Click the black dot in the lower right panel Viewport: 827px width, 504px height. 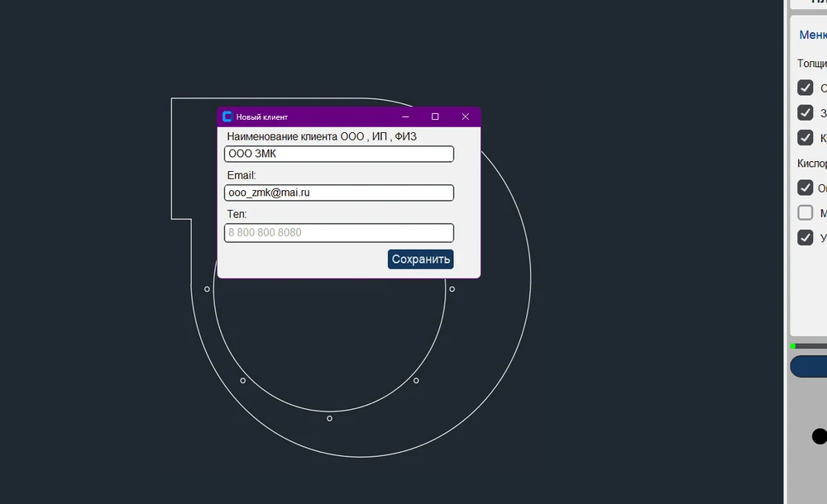819,435
